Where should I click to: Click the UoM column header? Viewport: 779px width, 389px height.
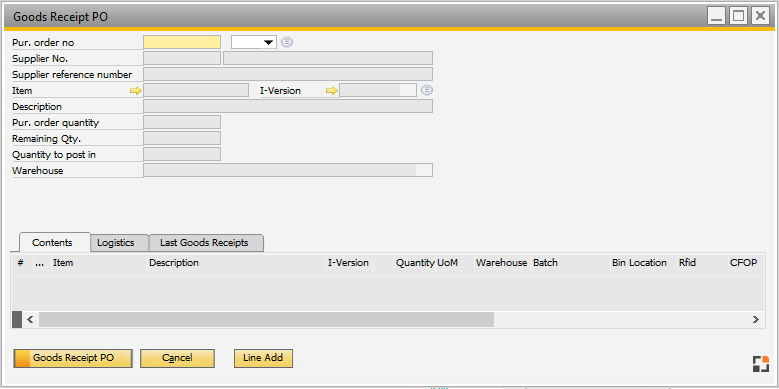tap(455, 263)
